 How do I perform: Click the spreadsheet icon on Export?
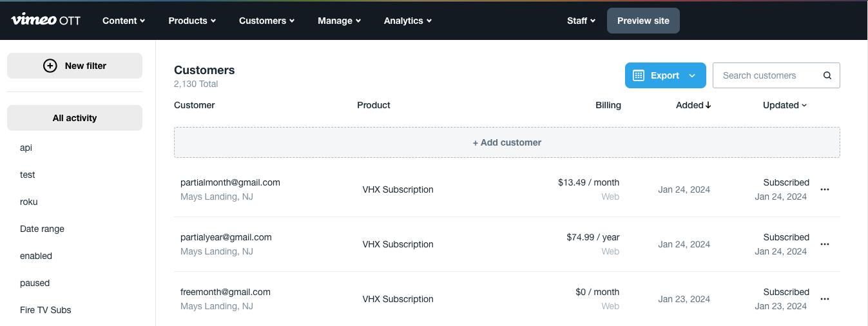(639, 75)
